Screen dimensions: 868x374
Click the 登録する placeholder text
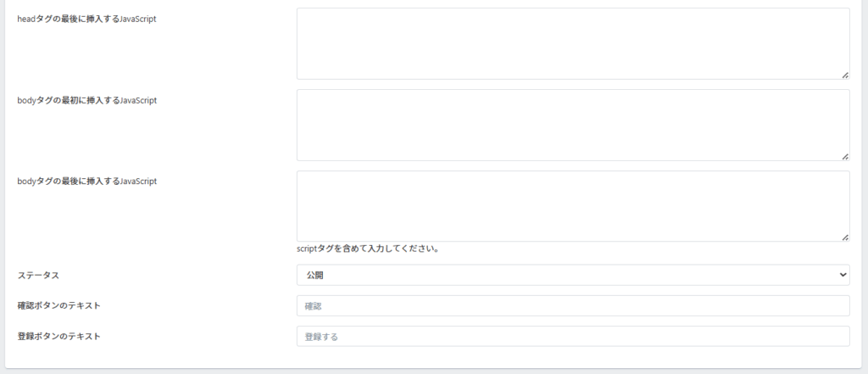(321, 337)
